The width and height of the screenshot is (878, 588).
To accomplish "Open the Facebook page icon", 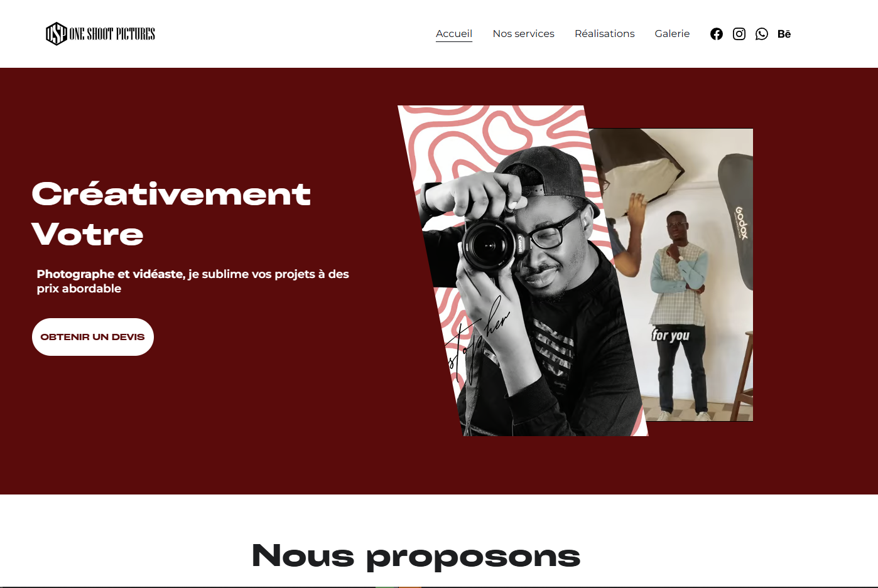I will coord(716,34).
